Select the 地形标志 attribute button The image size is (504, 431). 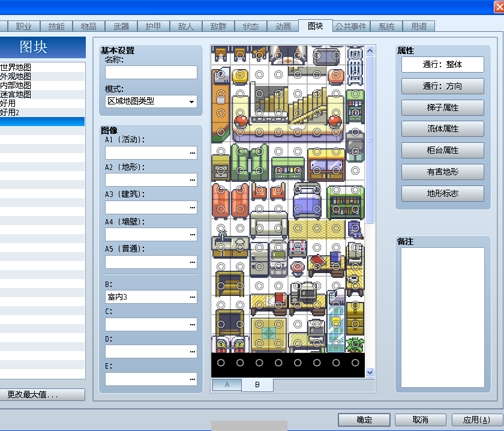point(443,193)
